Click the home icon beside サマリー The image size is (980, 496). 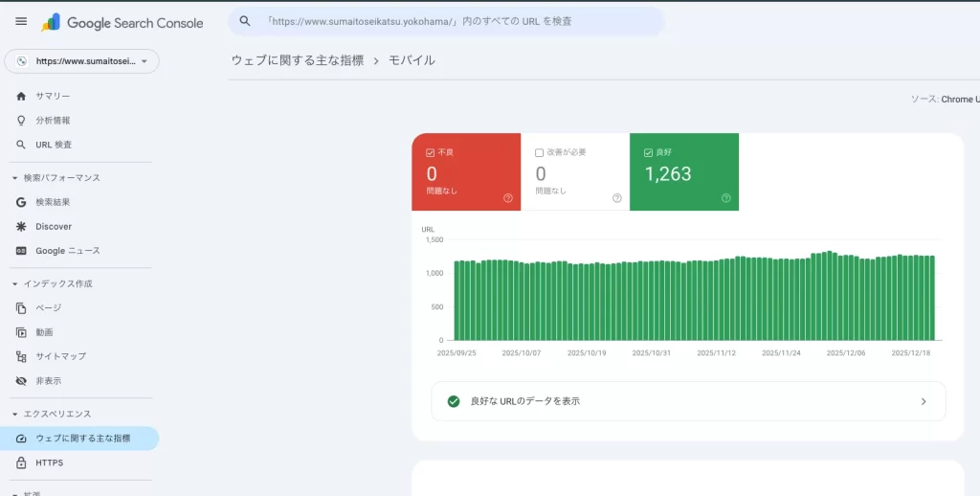21,96
